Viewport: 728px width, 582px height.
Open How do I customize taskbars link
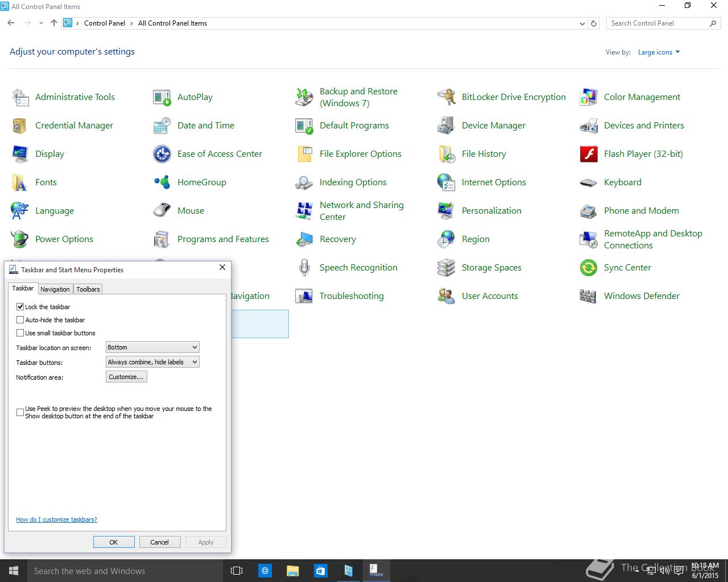(x=56, y=519)
